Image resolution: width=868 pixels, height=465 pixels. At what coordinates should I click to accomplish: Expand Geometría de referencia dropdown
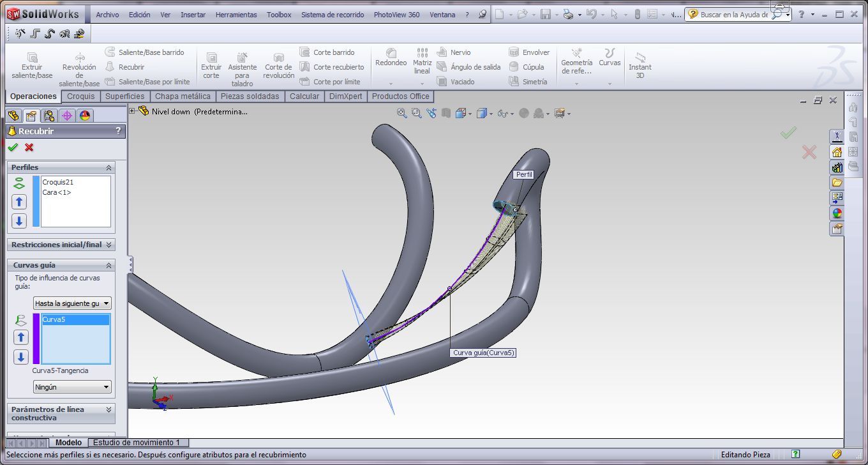coord(576,84)
